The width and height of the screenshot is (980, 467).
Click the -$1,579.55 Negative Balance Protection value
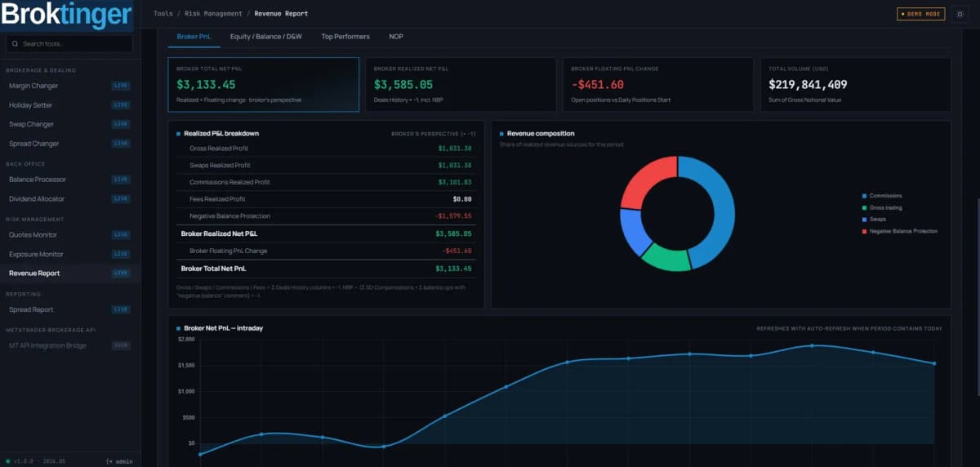[x=452, y=216]
